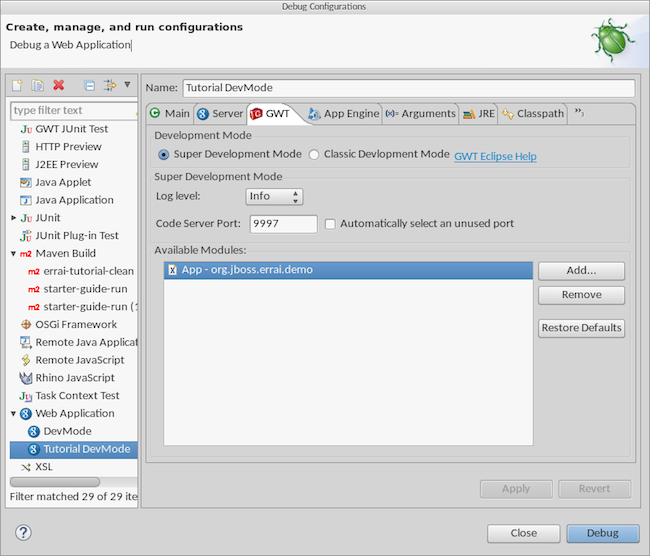This screenshot has height=556, width=650.
Task: Click the configuration tree horizontal scrollbar
Action: [x=55, y=482]
